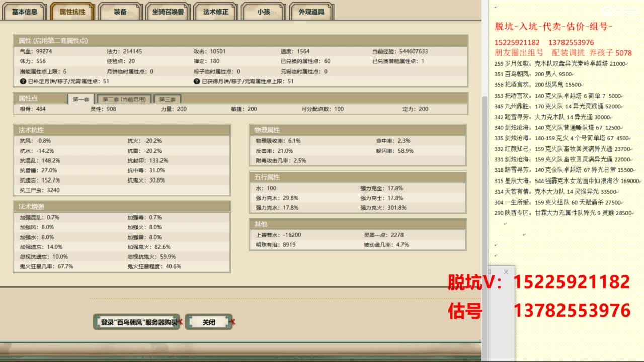The height and width of the screenshot is (362, 644).
Task: Click the 304 一生所爱 listing row
Action: coord(558,202)
